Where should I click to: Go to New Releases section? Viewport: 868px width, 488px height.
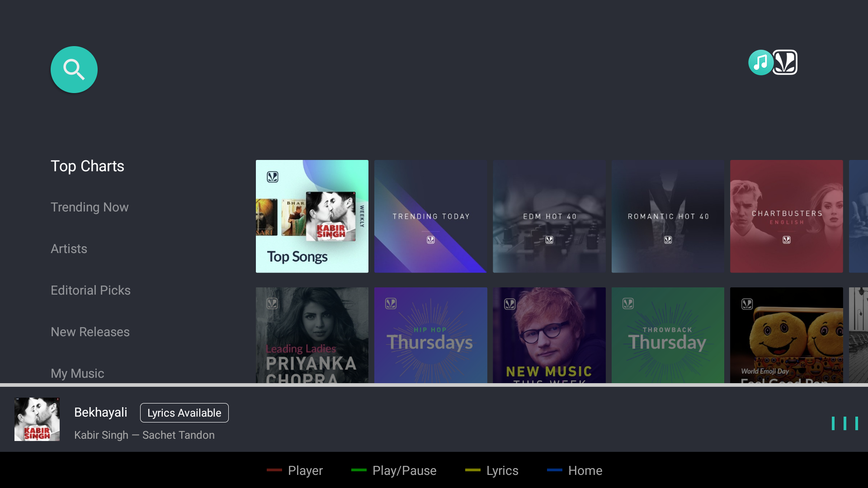[x=90, y=332]
